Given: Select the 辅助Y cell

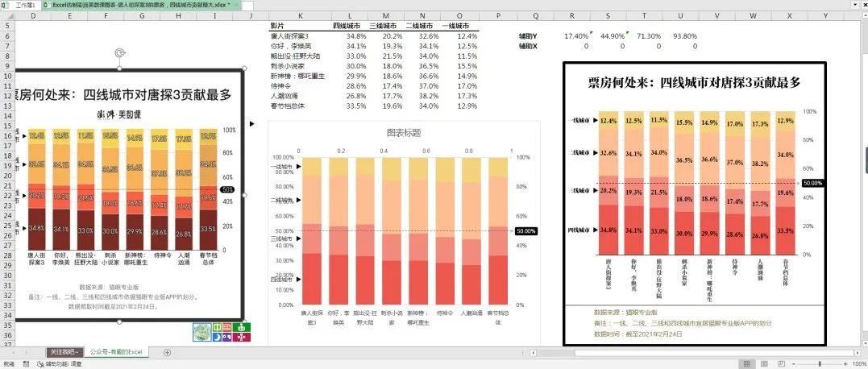Looking at the screenshot, I should (x=536, y=36).
